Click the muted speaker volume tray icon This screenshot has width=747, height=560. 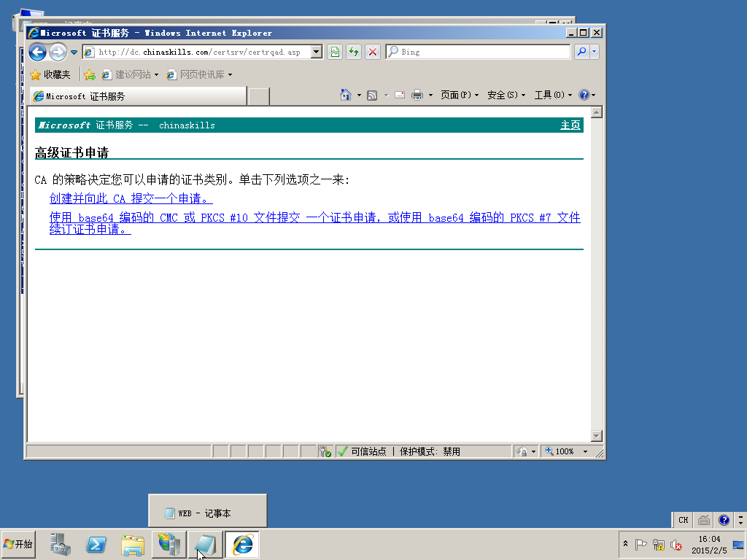click(x=676, y=544)
